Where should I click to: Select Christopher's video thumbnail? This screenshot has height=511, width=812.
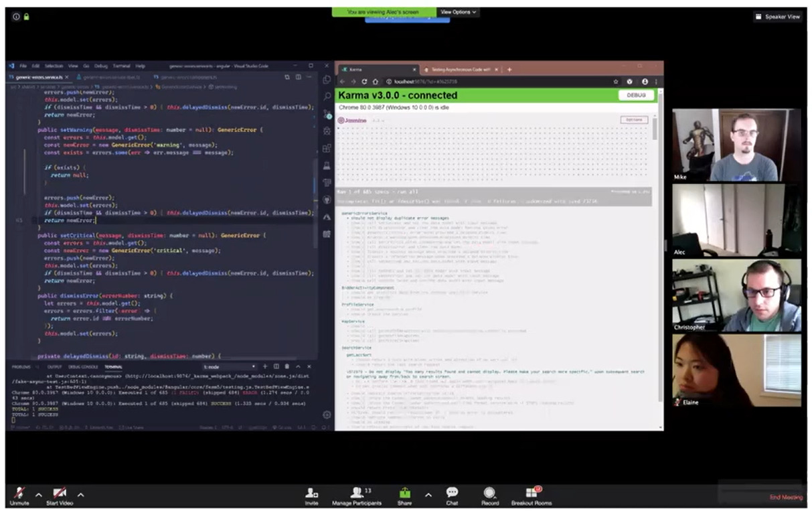click(736, 295)
